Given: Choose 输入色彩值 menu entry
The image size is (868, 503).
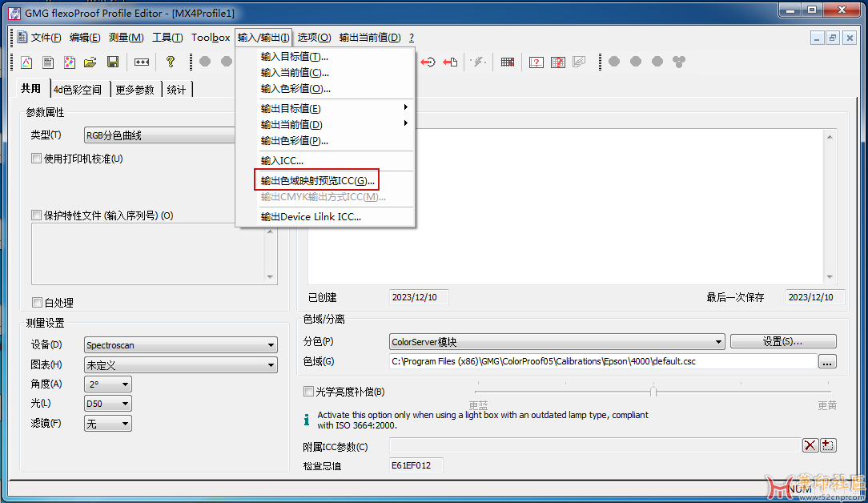Looking at the screenshot, I should [x=336, y=89].
